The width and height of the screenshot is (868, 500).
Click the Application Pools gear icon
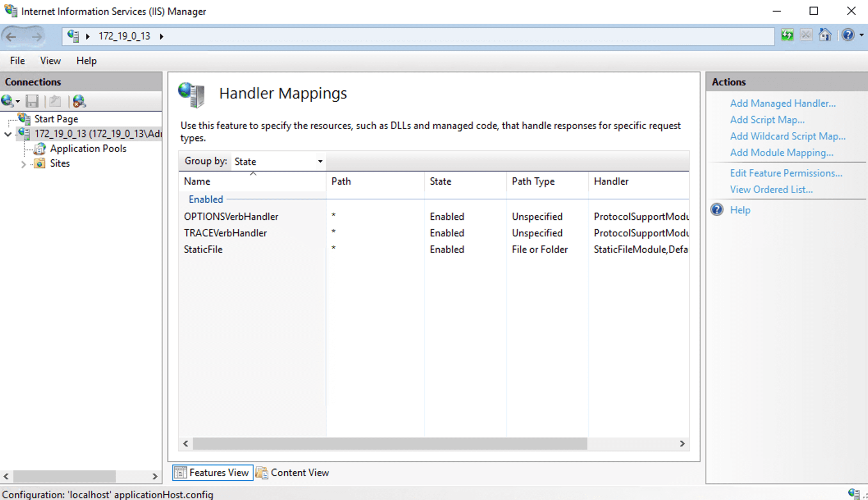pos(39,149)
